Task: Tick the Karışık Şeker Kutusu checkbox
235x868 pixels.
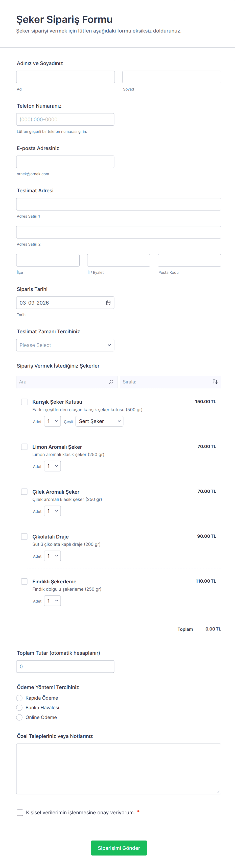Action: point(24,402)
